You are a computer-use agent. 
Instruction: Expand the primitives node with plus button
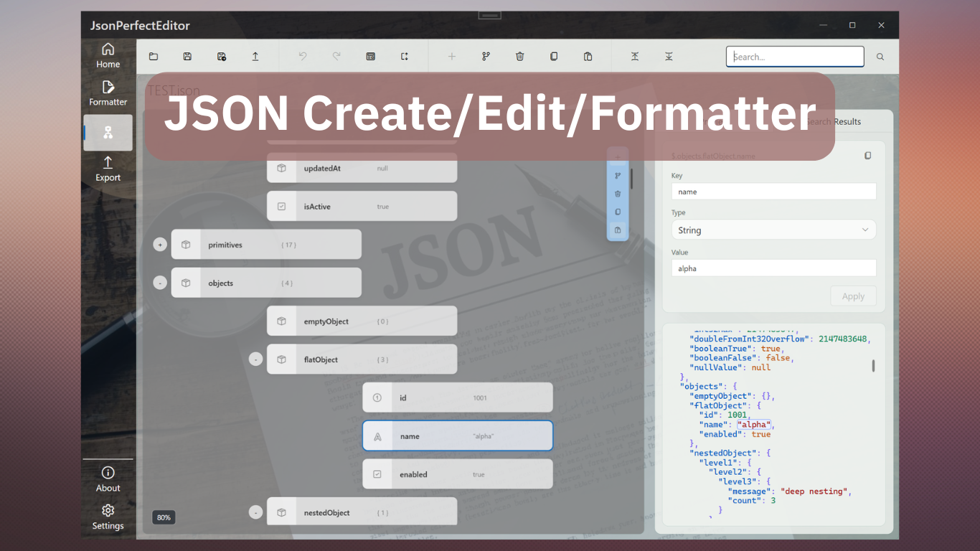160,245
